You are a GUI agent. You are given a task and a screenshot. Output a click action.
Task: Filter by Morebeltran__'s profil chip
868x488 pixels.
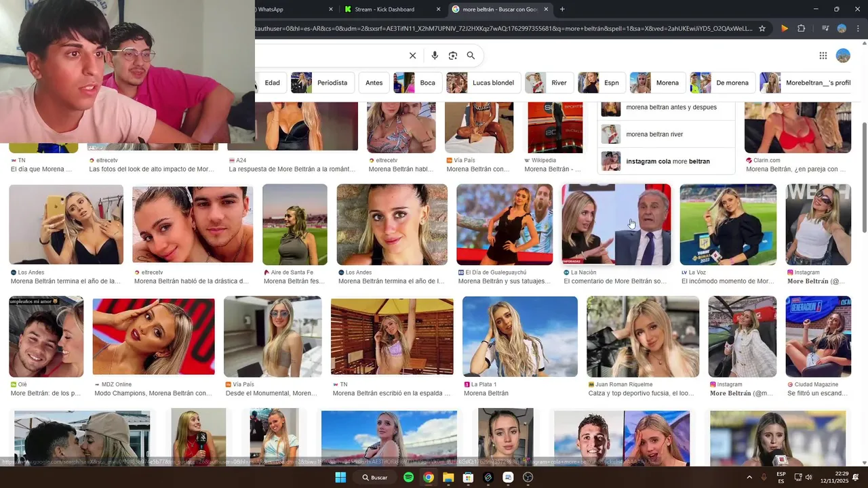807,83
